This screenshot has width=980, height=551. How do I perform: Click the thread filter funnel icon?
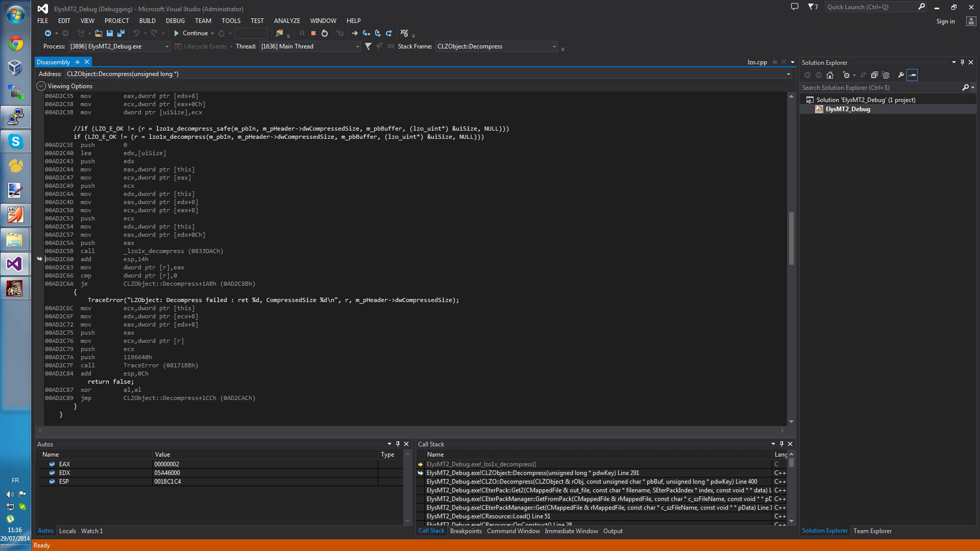tap(368, 46)
